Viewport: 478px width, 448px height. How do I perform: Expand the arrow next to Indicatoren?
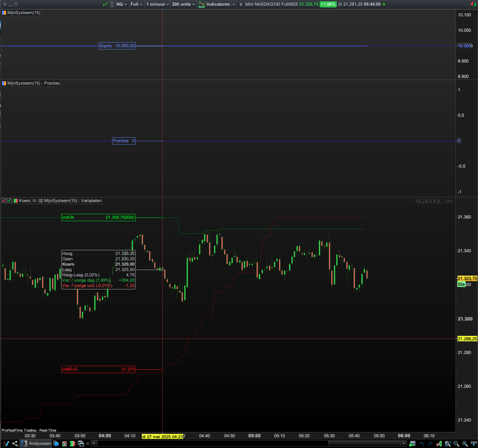(x=234, y=4)
